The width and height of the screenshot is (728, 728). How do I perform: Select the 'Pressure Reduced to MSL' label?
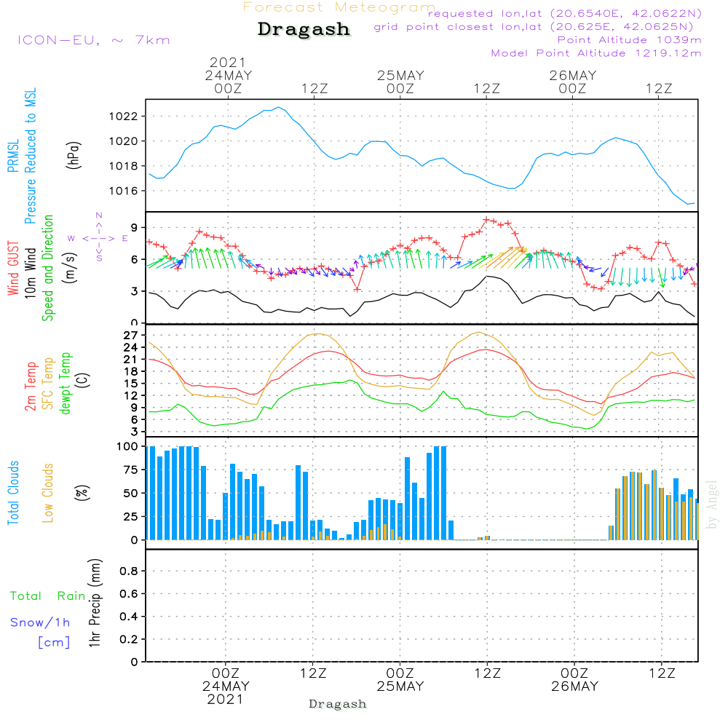pyautogui.click(x=30, y=156)
